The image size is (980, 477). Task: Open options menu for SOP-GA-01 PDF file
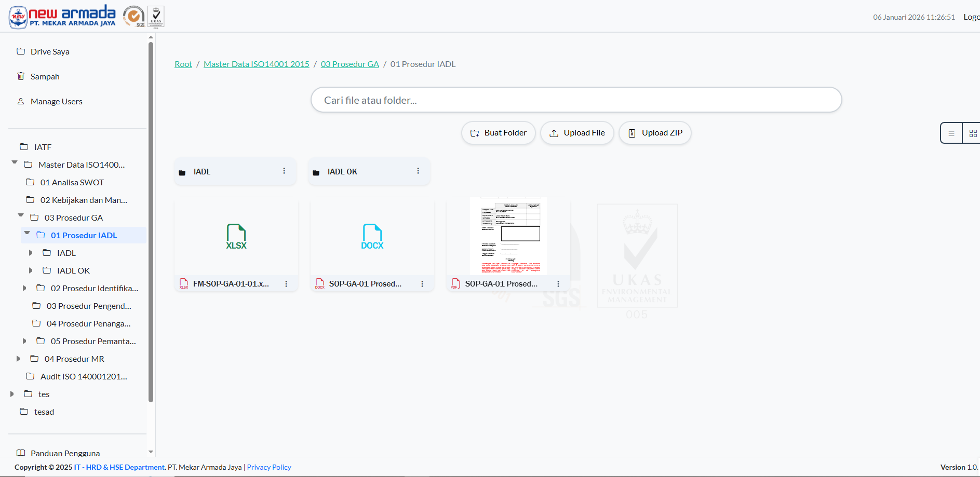click(558, 284)
